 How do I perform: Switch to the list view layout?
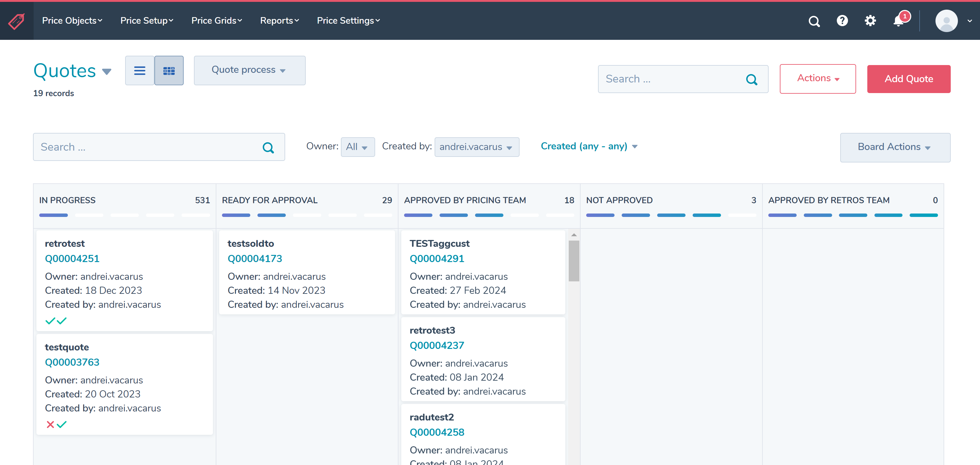(x=139, y=70)
